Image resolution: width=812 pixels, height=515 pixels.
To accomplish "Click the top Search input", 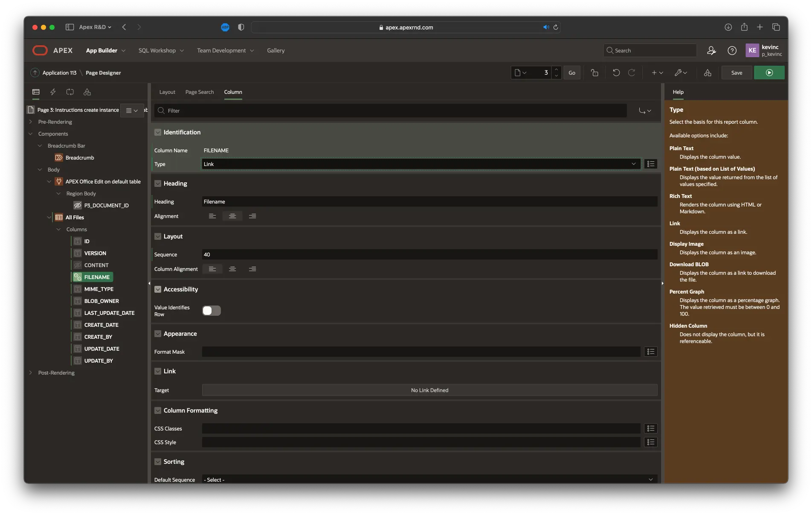I will click(650, 50).
